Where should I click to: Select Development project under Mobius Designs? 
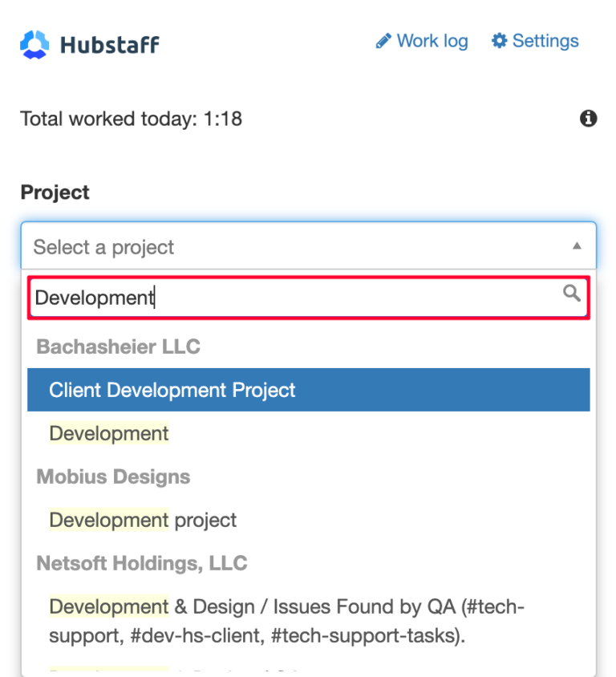click(142, 520)
